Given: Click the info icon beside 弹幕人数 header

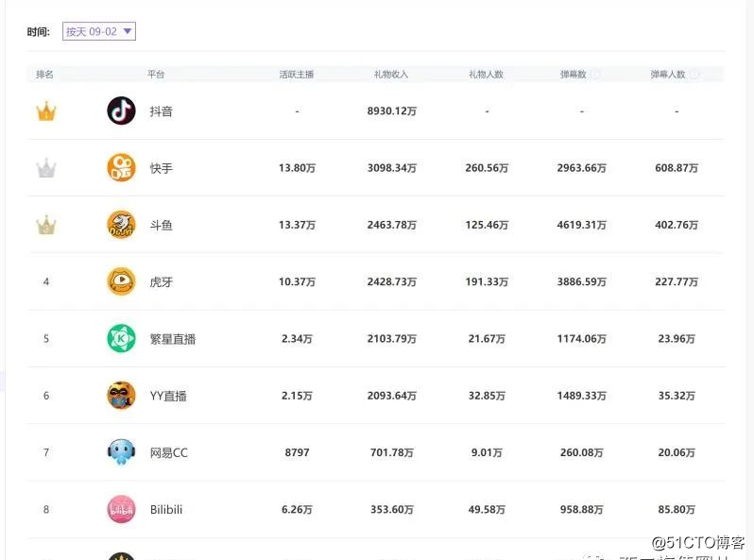Looking at the screenshot, I should (x=694, y=74).
